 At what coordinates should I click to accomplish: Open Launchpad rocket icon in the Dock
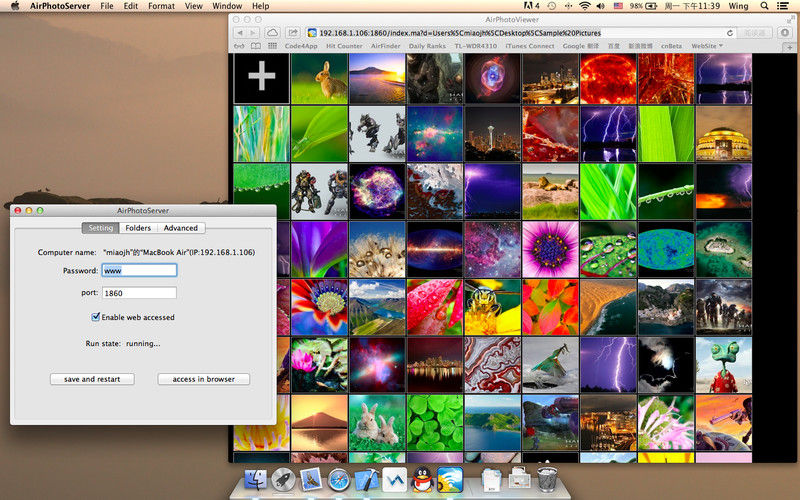pos(282,480)
